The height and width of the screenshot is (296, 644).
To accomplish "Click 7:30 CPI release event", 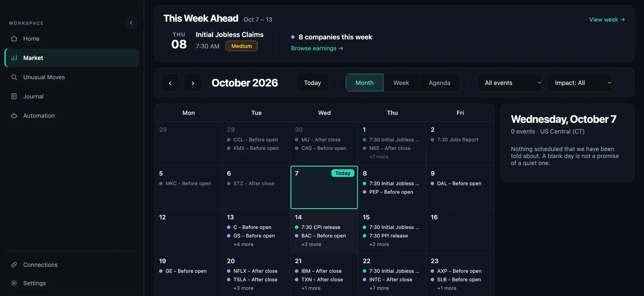I will coord(318,227).
